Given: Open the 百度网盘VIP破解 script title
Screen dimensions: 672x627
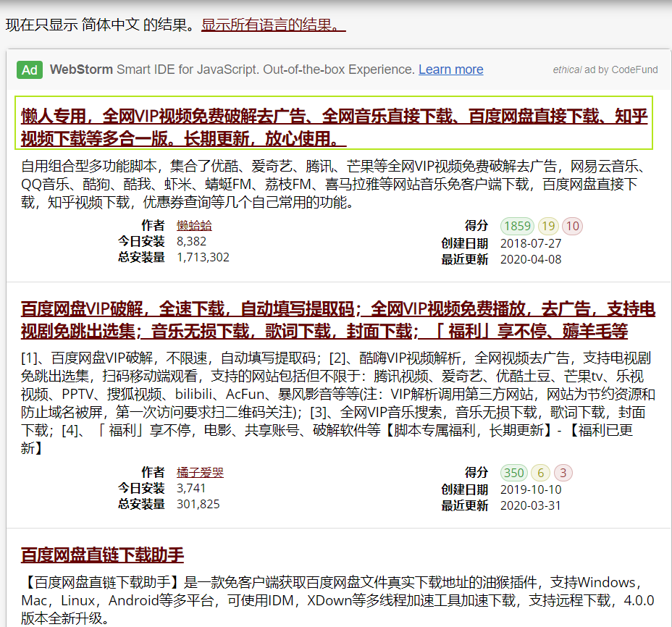Looking at the screenshot, I should coord(337,320).
